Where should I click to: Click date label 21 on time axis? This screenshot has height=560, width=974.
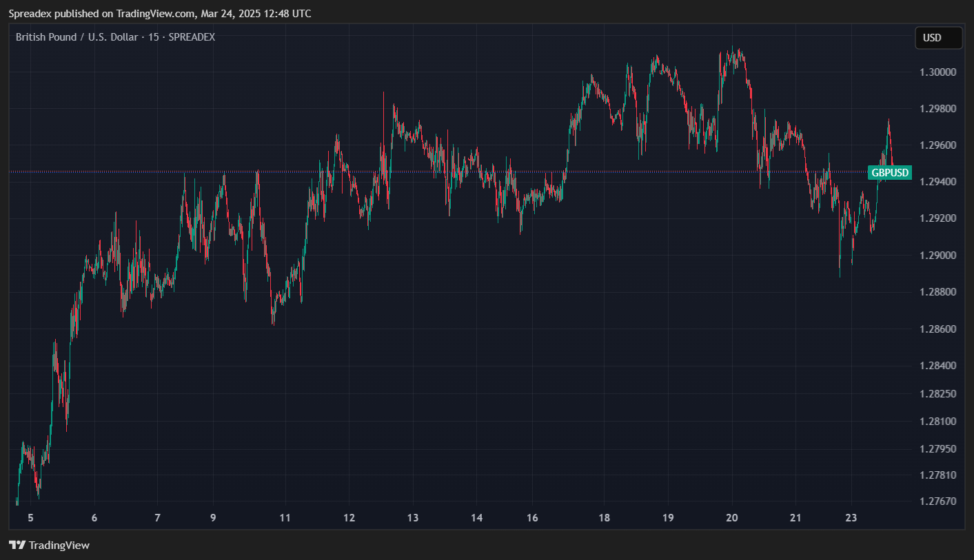tap(795, 518)
